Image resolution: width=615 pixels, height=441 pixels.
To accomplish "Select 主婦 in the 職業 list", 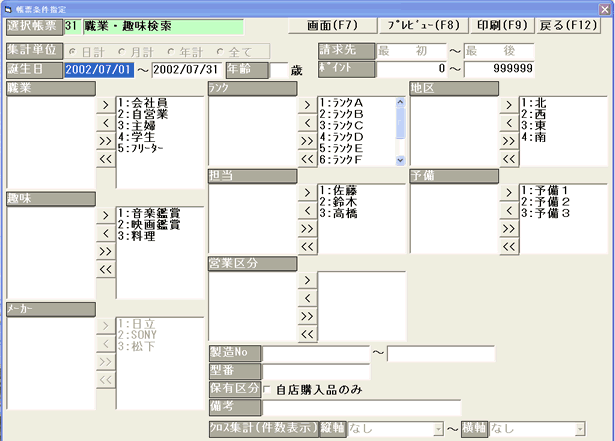I will point(138,125).
